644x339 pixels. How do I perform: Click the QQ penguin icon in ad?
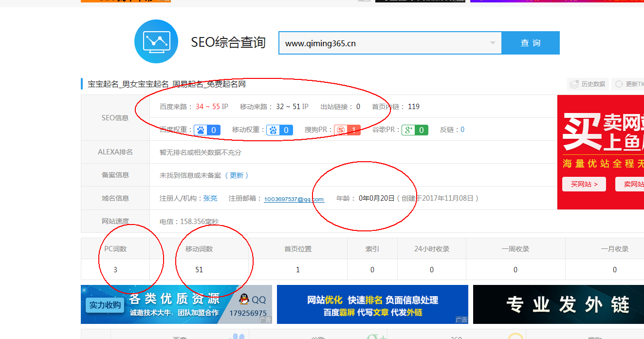[244, 299]
